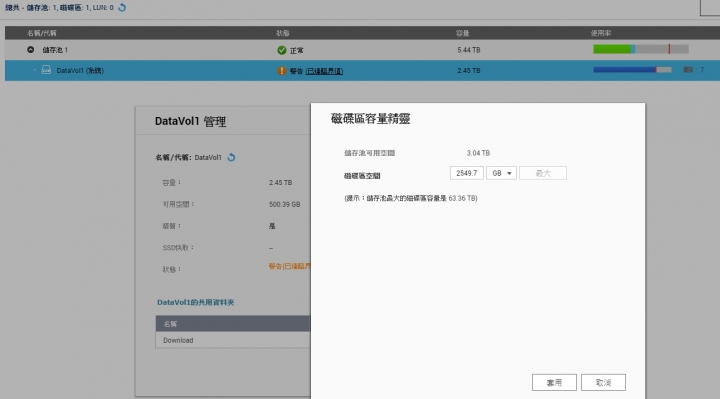Cancel the volume capacity wizard

[603, 382]
